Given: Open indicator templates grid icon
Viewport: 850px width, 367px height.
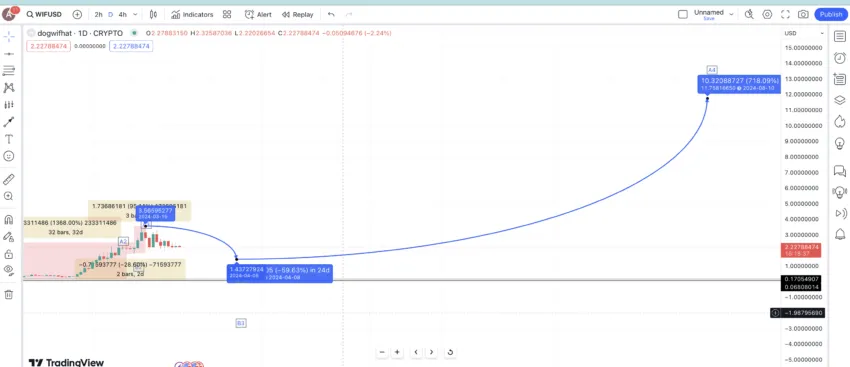Looking at the screenshot, I should pyautogui.click(x=227, y=15).
